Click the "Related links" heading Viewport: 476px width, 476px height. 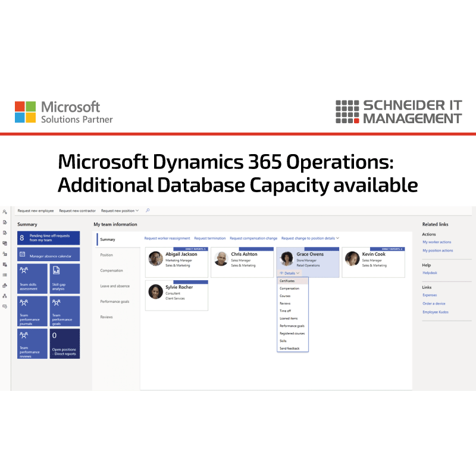435,224
